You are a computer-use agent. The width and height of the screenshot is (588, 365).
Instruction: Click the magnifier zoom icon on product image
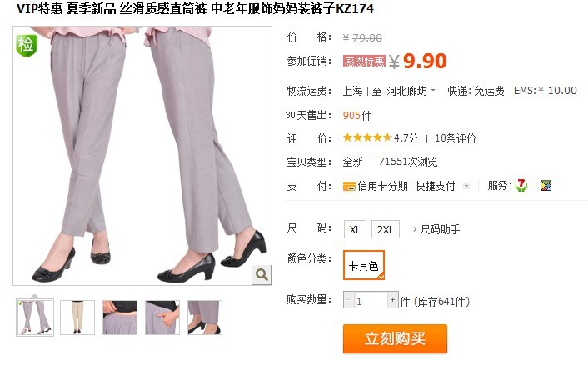click(x=262, y=275)
